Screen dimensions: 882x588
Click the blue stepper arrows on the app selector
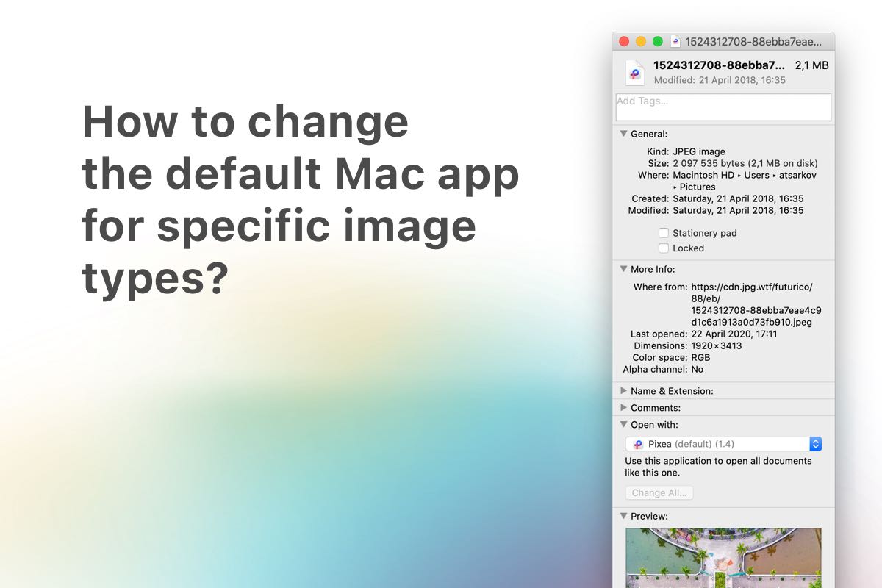point(815,444)
